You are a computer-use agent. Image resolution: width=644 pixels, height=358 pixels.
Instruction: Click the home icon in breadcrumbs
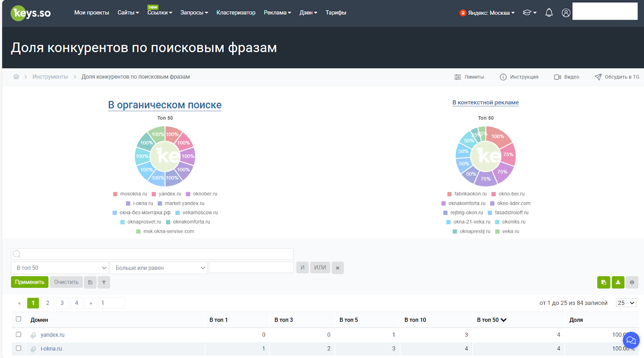tap(16, 77)
